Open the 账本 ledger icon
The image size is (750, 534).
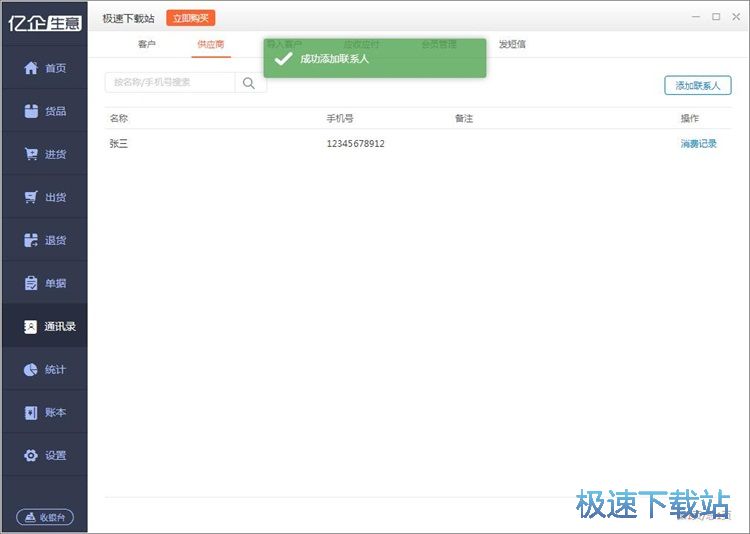31,412
